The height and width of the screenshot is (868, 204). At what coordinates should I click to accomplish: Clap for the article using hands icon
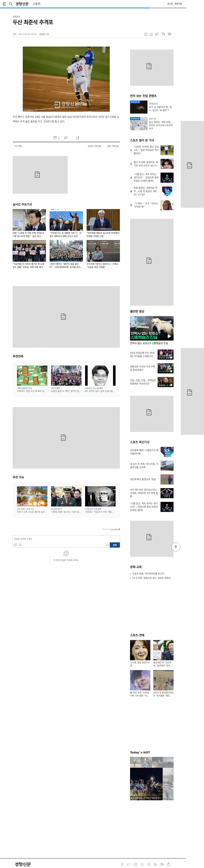(55, 137)
